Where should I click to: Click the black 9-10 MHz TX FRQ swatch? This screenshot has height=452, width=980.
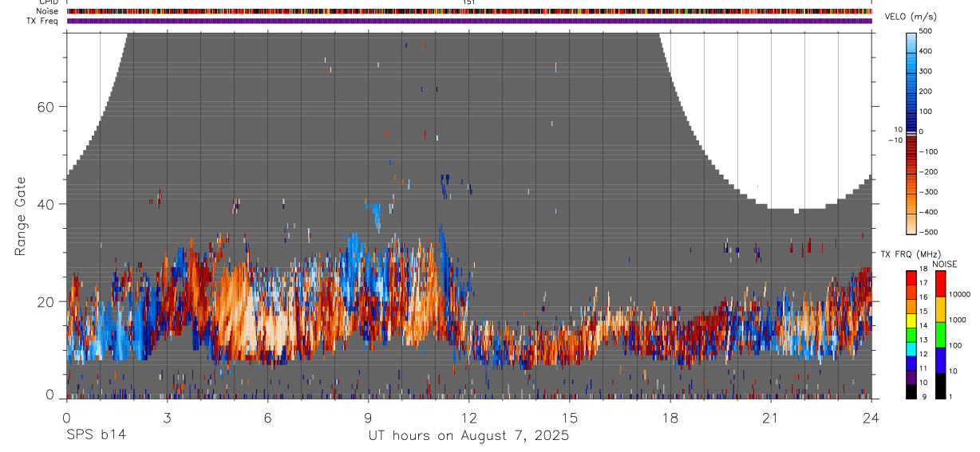911,391
